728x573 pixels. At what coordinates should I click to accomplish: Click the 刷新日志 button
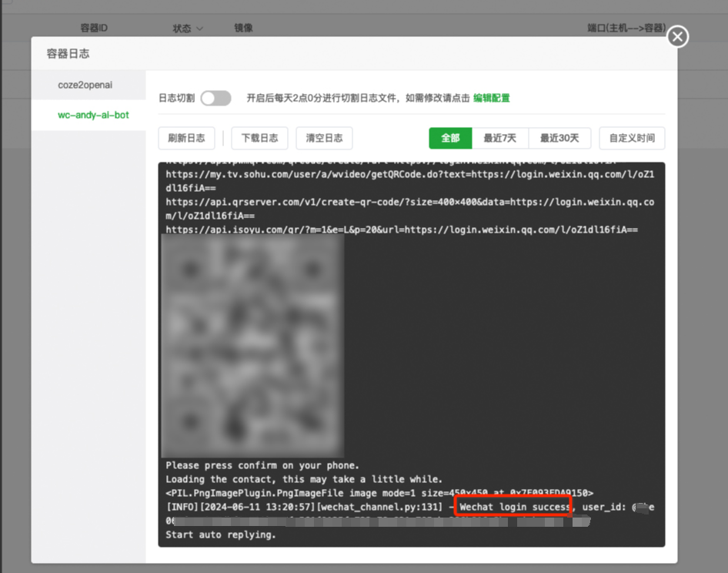(186, 138)
